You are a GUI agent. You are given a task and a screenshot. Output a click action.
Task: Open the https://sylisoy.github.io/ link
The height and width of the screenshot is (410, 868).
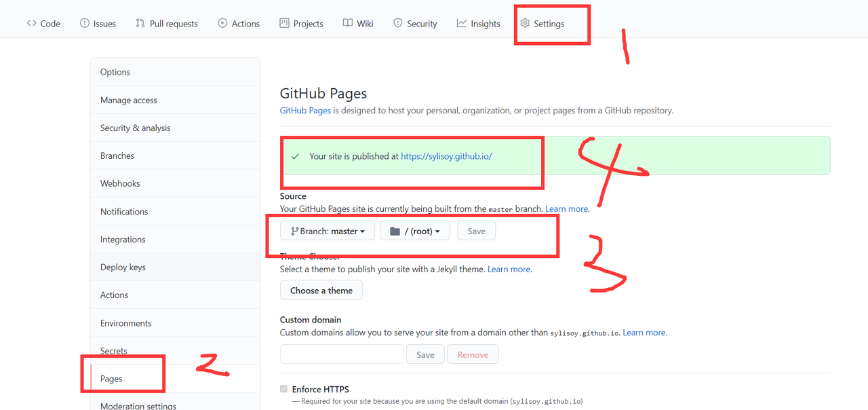point(446,156)
